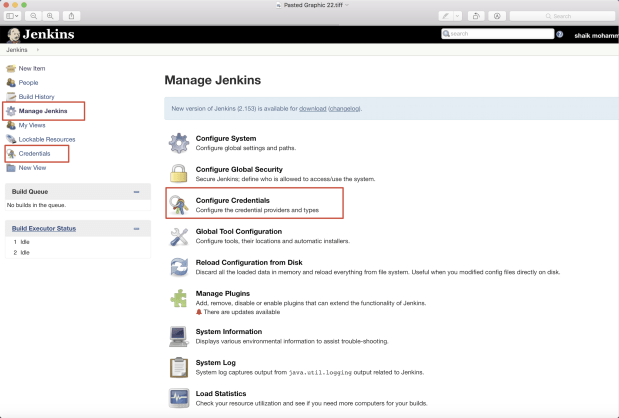Screen dimensions: 619x418
Task: Open the New Item link
Action: 32,68
